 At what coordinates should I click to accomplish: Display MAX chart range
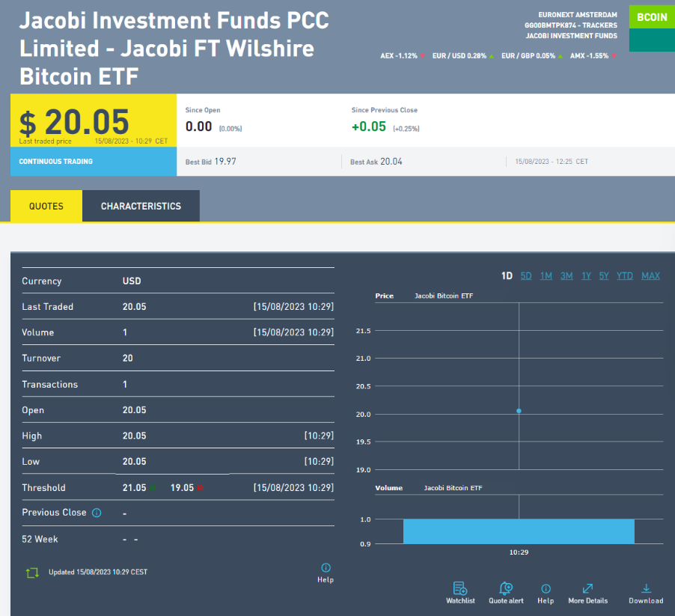(x=650, y=276)
